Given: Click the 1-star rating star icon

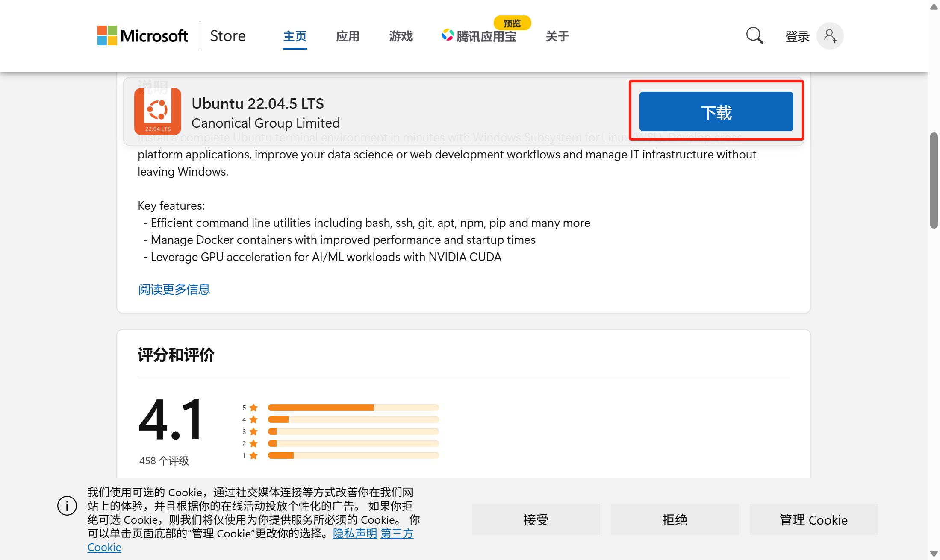Looking at the screenshot, I should (x=253, y=455).
